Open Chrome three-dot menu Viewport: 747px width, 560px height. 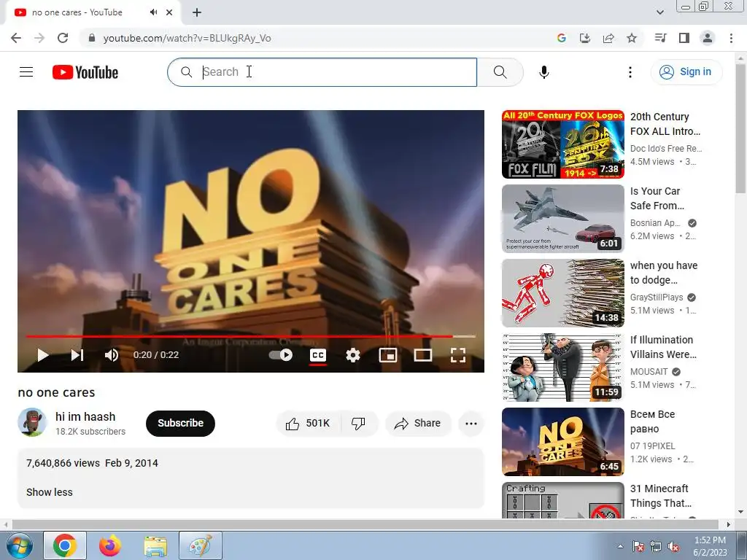coord(731,38)
